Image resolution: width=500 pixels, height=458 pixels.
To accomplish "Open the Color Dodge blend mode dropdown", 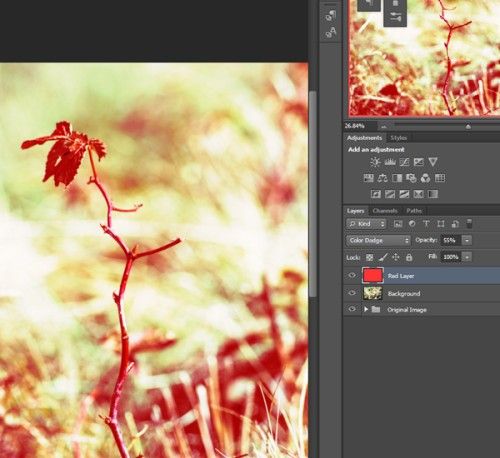I will pyautogui.click(x=378, y=240).
